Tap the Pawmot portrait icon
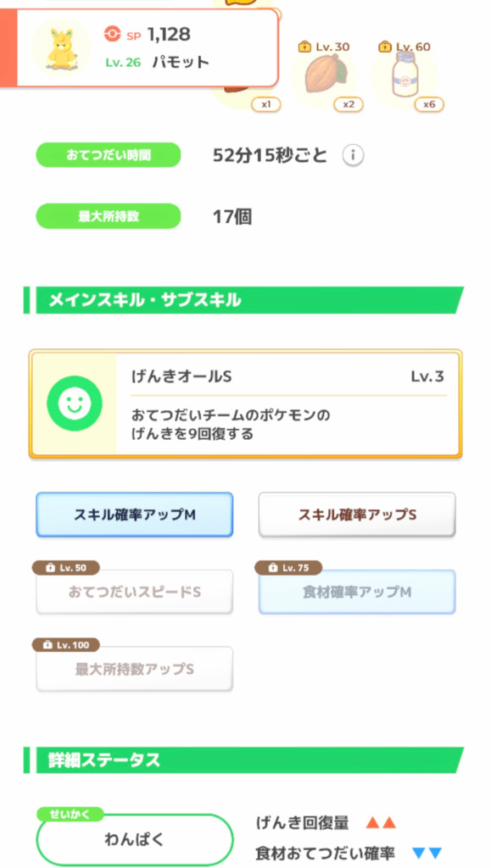Screen dimensions: 491x868 [x=61, y=47]
